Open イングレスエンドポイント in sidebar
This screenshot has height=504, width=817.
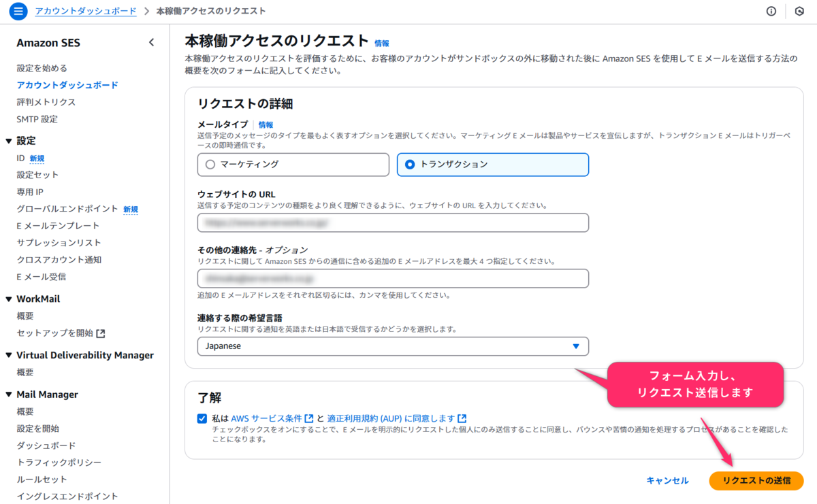[67, 497]
